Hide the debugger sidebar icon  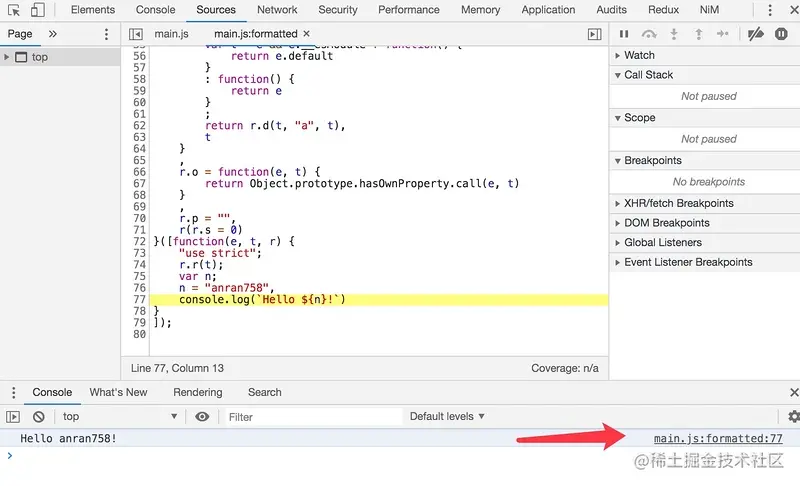[x=594, y=34]
